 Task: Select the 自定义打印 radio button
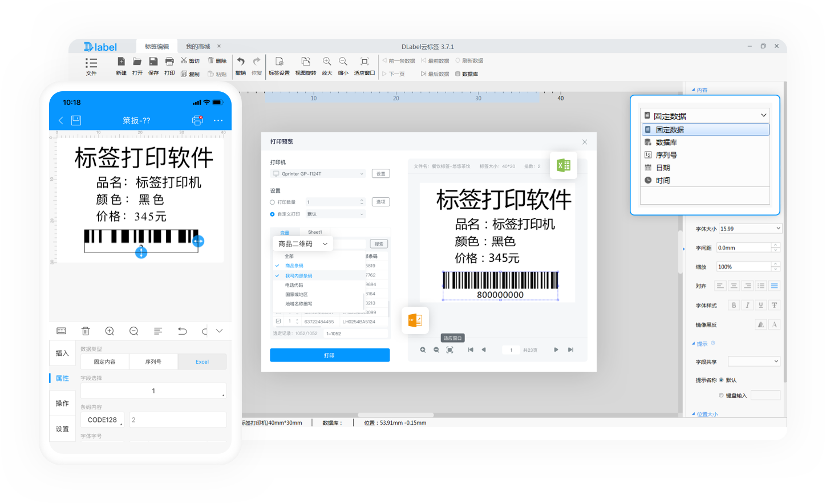272,214
